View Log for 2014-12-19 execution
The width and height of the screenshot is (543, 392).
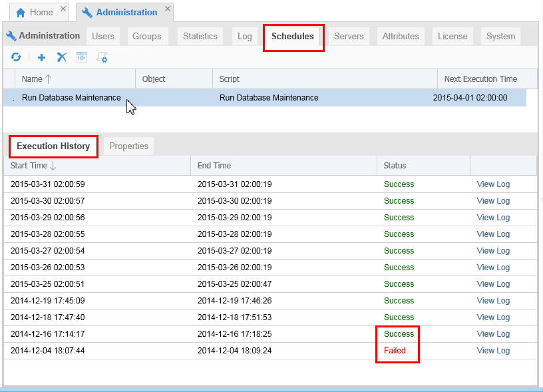pos(493,301)
